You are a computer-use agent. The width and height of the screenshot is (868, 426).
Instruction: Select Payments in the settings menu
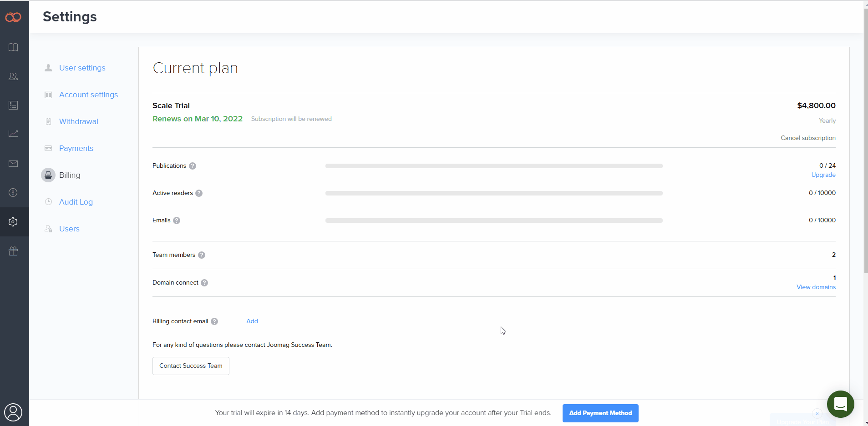76,148
